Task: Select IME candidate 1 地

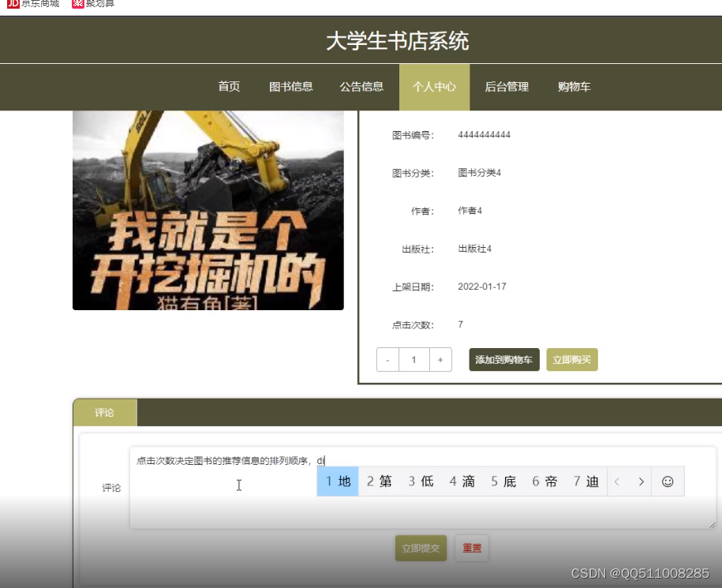Action: pyautogui.click(x=338, y=481)
